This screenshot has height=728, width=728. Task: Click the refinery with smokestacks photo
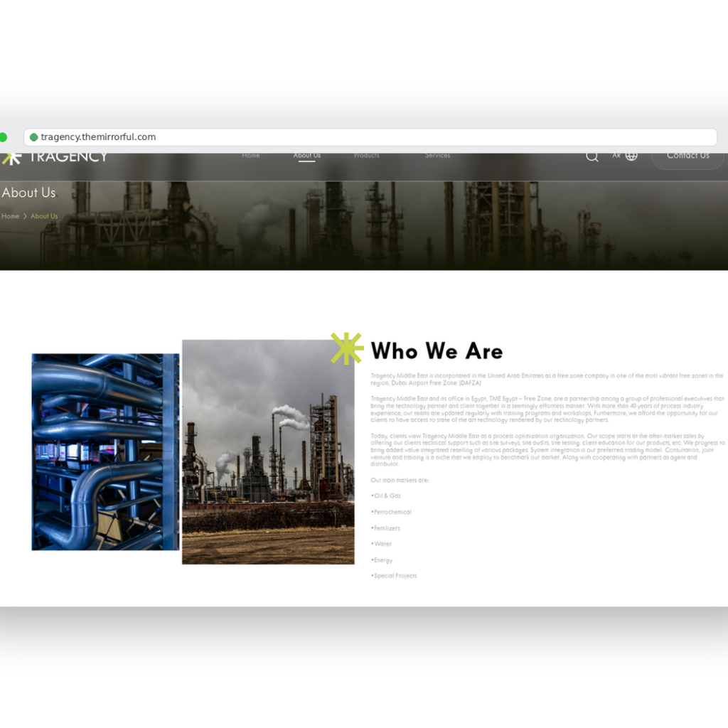[x=268, y=451]
